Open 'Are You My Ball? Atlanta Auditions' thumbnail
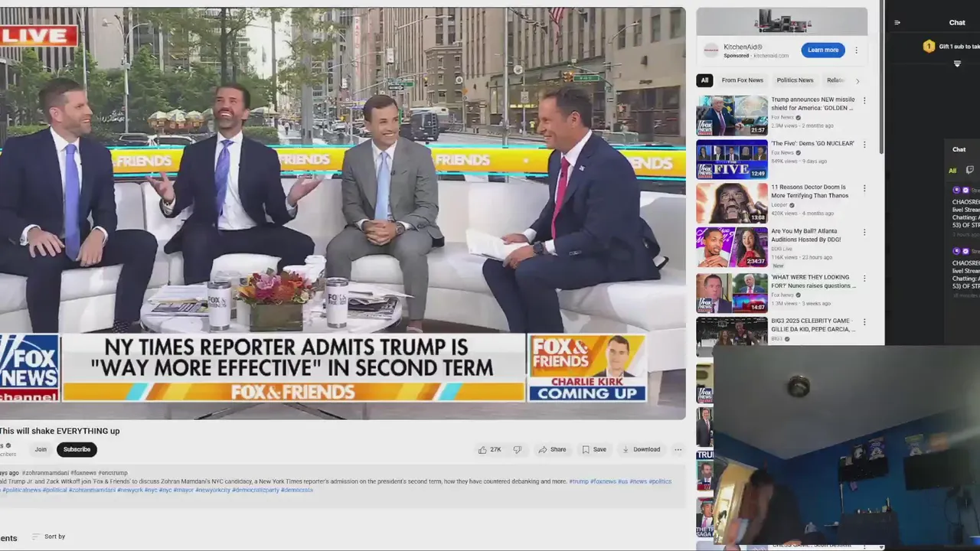980x551 pixels. 732,247
